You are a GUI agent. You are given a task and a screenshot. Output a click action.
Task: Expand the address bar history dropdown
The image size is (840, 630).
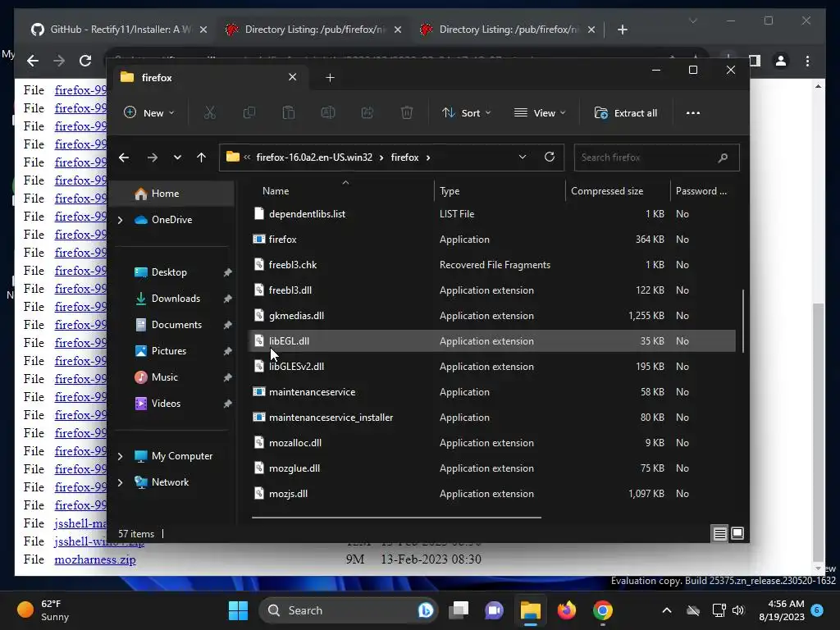click(523, 157)
